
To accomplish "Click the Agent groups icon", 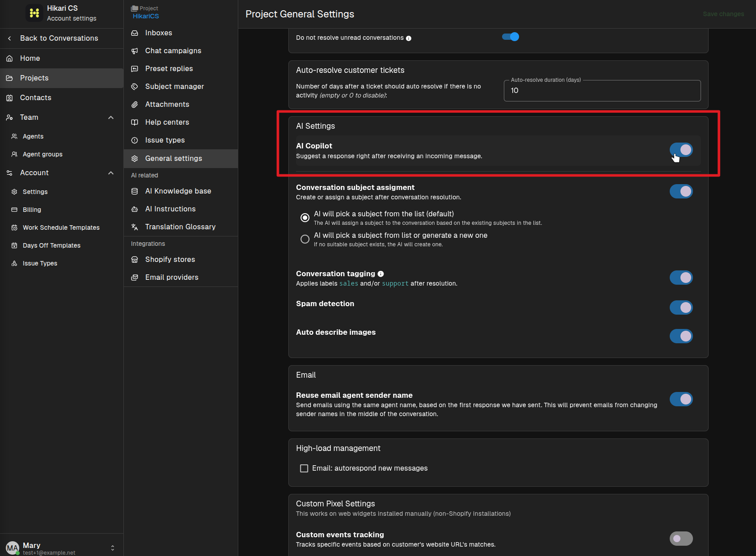I will point(14,154).
